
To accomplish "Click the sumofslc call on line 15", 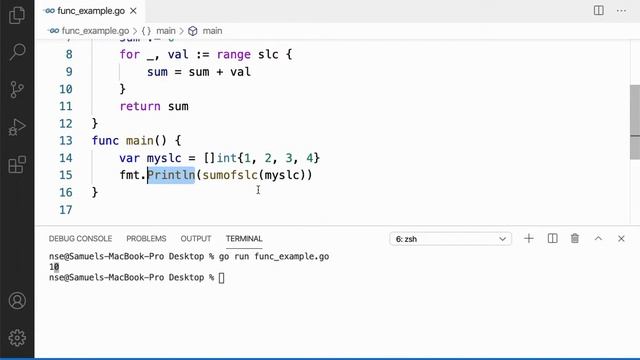I will pyautogui.click(x=230, y=175).
